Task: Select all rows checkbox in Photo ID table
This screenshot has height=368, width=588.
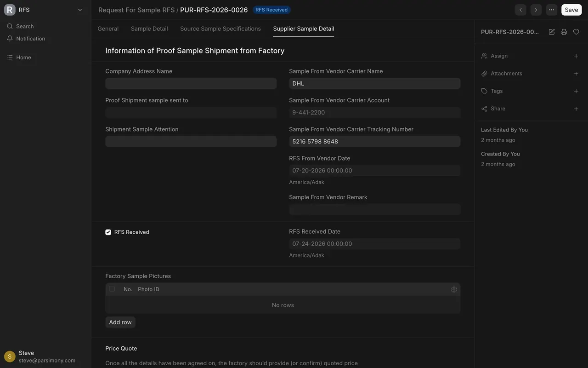Action: pyautogui.click(x=112, y=289)
